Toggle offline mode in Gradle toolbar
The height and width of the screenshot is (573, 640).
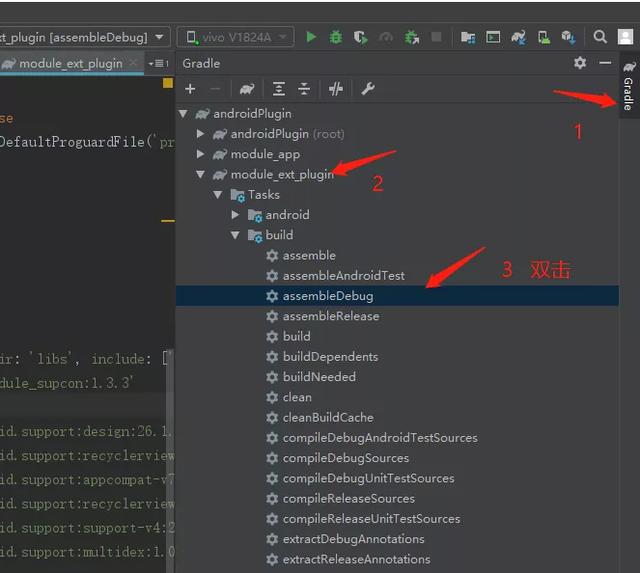point(336,89)
